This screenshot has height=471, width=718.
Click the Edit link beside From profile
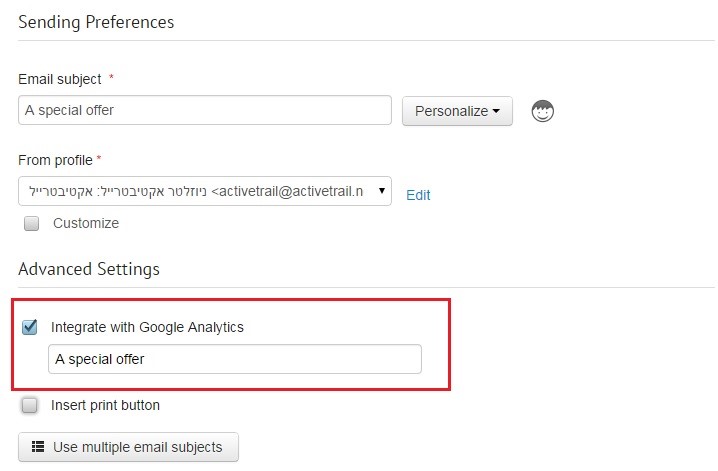[x=418, y=195]
